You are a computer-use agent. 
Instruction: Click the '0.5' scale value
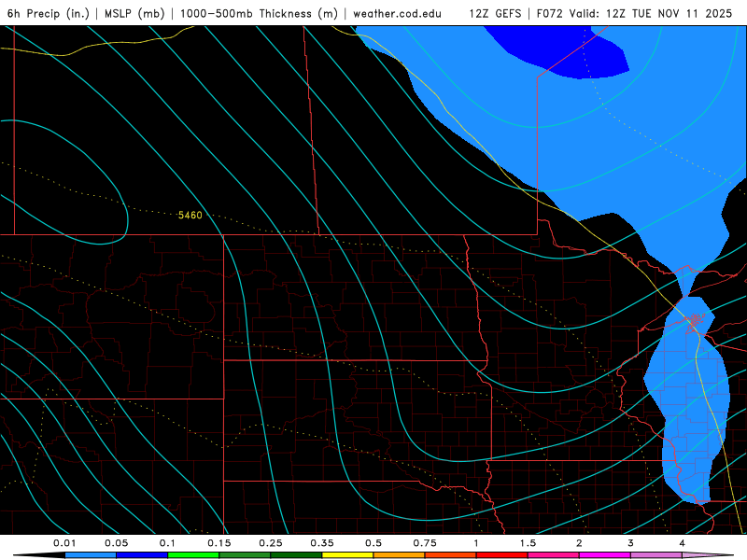(x=373, y=543)
